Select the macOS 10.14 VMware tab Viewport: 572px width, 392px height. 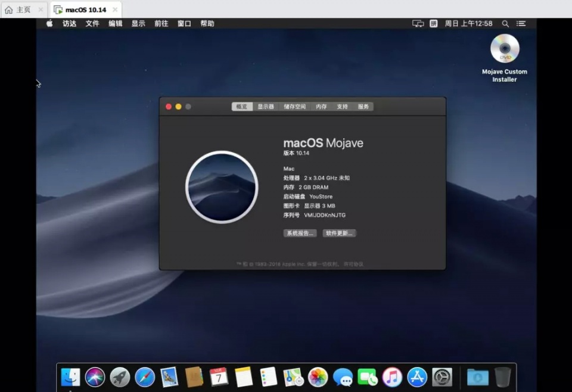(85, 10)
